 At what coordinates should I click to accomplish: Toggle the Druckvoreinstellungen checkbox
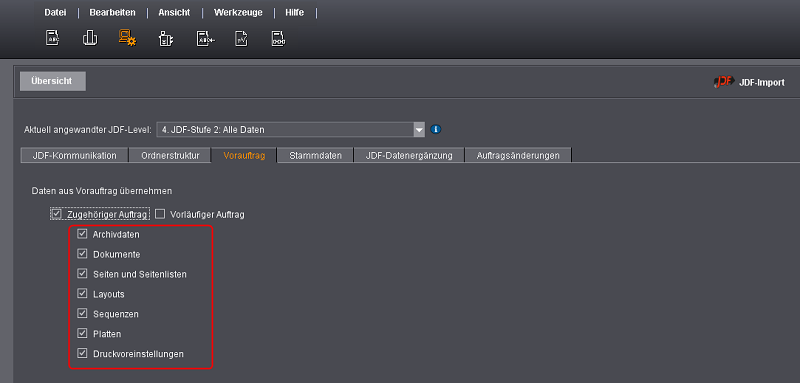pyautogui.click(x=82, y=353)
